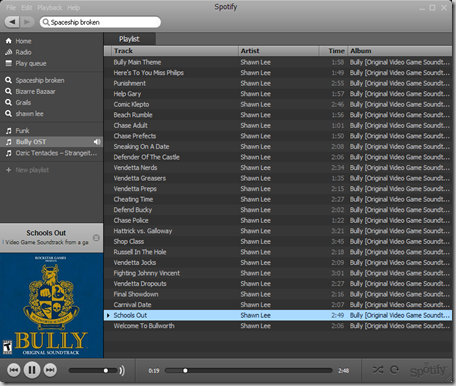Select the Here's To You Miss Philips track
The image size is (456, 386).
tap(278, 73)
